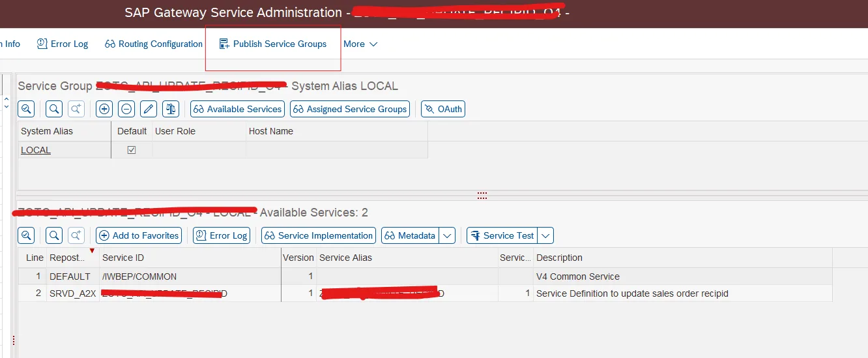Open Error Log in the top toolbar
This screenshot has height=358, width=868.
[x=63, y=44]
